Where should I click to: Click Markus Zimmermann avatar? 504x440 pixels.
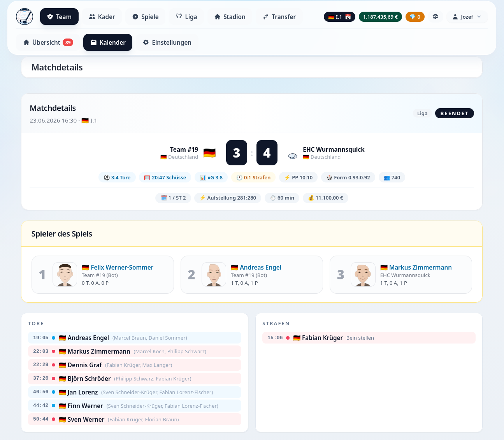(x=363, y=275)
